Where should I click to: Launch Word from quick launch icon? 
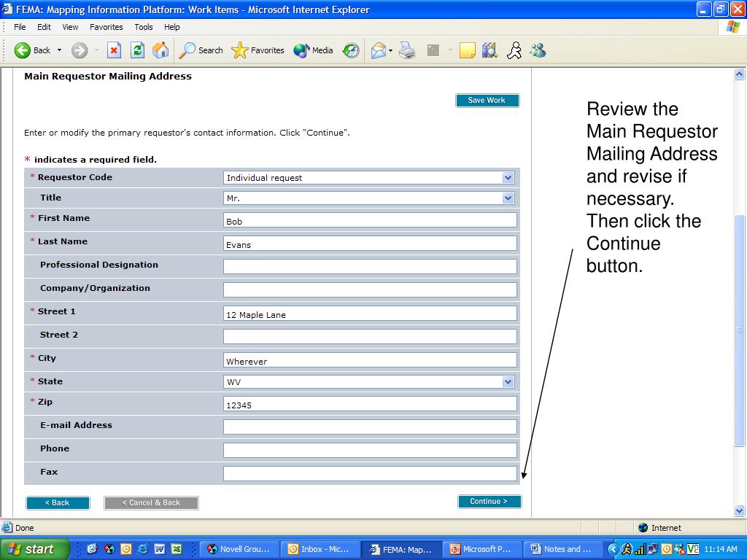tap(159, 549)
